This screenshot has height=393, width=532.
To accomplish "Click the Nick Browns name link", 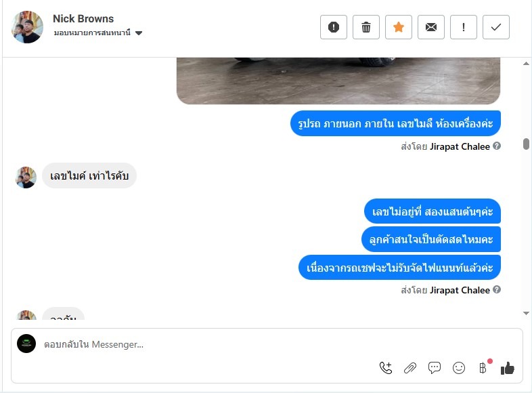I will tap(83, 19).
